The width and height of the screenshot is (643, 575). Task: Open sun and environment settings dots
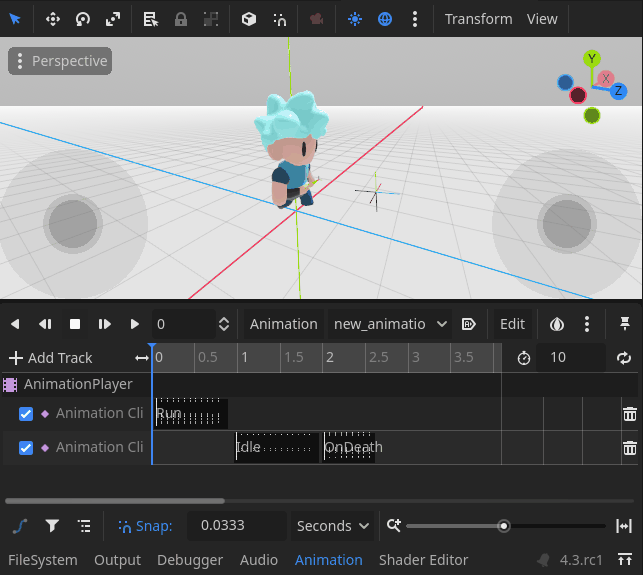pyautogui.click(x=415, y=19)
